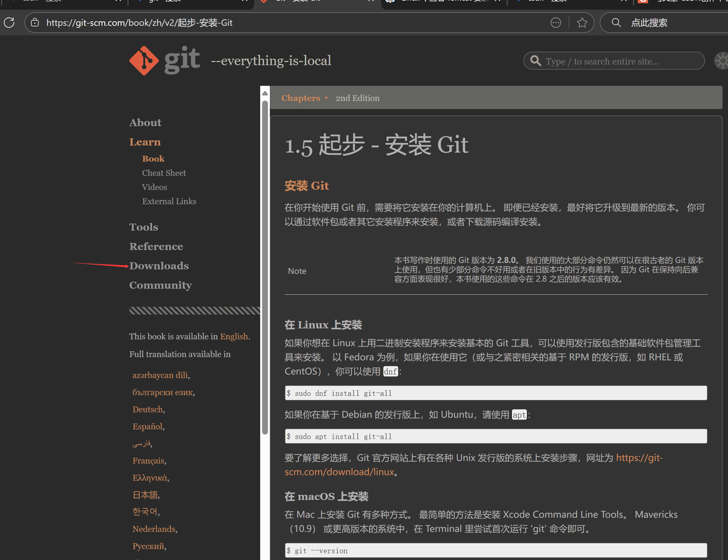Click the browser address bar URL
Screen dimensions: 728x560
(139, 23)
